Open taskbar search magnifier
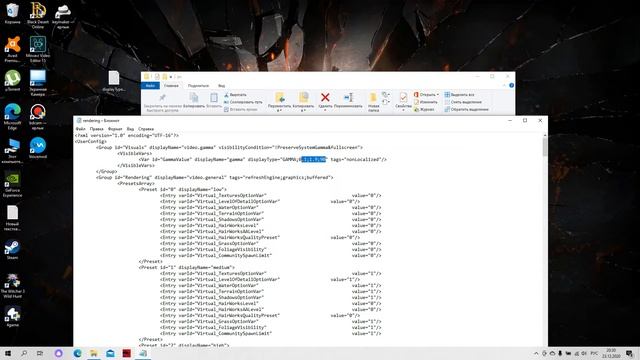640x360 pixels. point(24,353)
